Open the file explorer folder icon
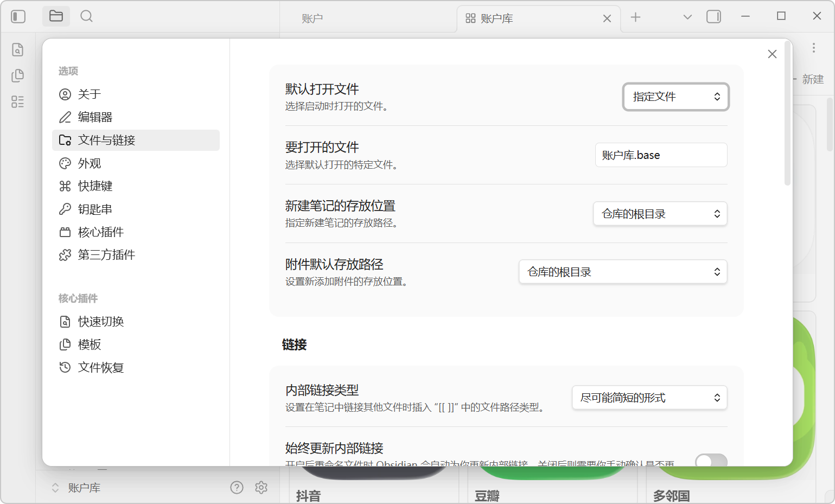 click(x=56, y=16)
